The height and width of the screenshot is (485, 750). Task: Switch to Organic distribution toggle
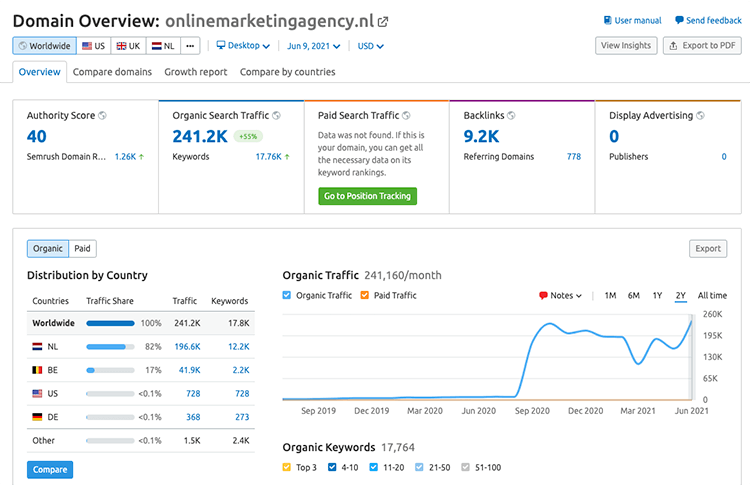(x=48, y=248)
